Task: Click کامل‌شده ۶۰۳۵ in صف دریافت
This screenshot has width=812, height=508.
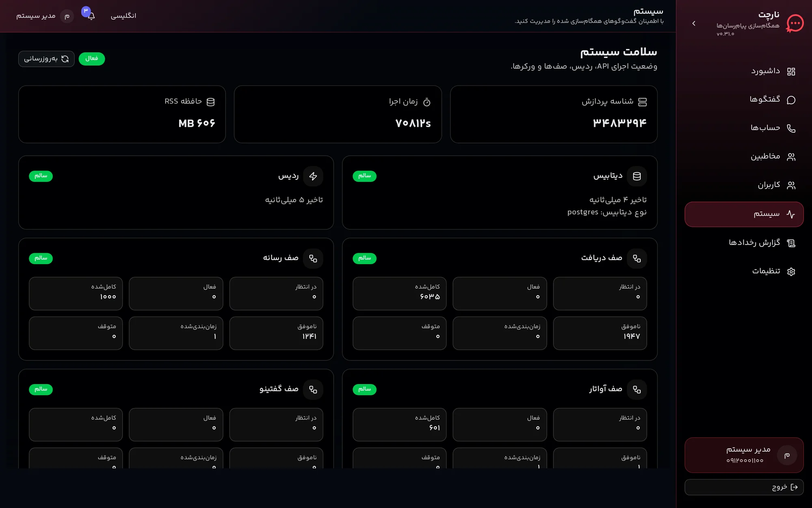Action: coord(400,293)
